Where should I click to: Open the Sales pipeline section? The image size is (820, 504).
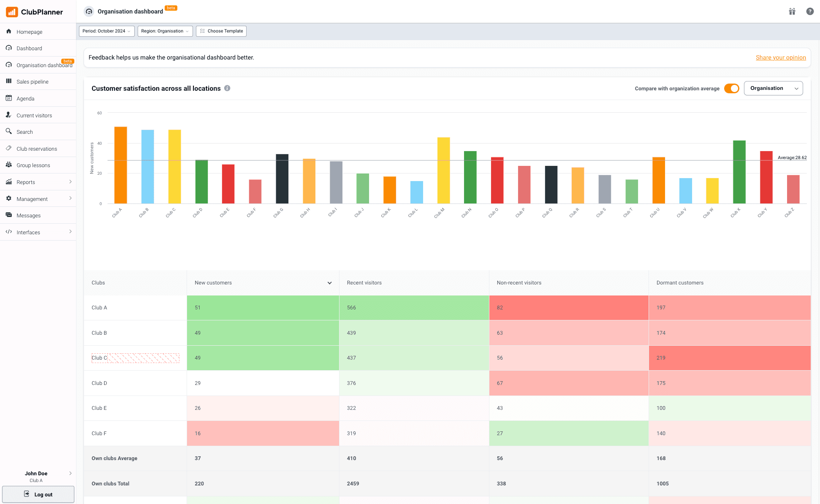(33, 81)
